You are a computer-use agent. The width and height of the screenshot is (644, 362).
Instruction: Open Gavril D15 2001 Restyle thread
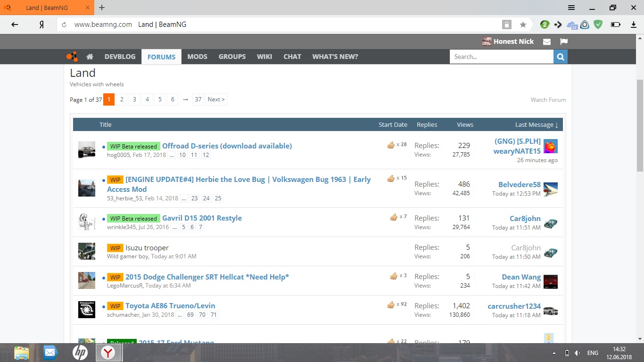(202, 218)
